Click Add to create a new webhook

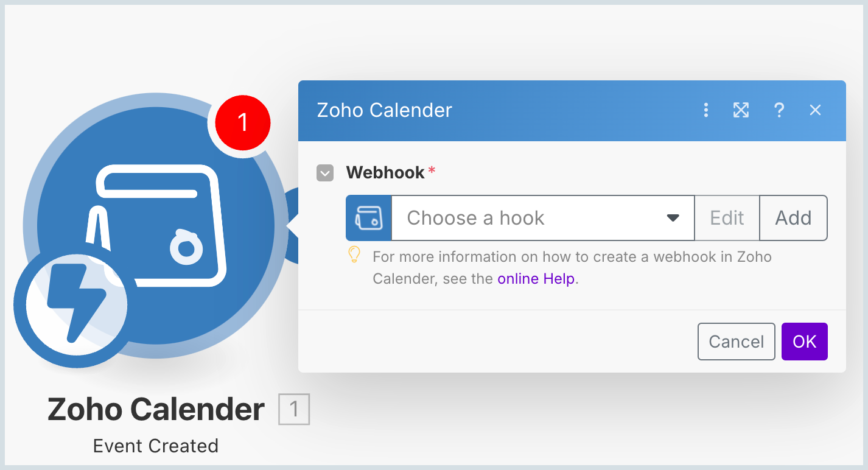(793, 218)
